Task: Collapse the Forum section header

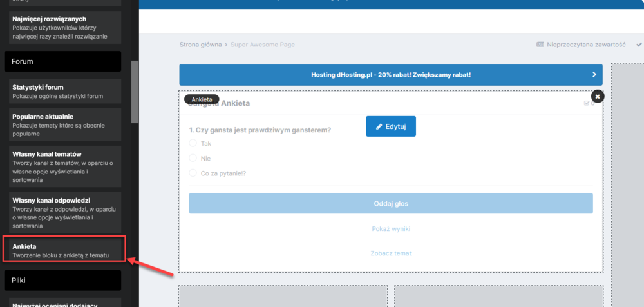Action: 62,61
